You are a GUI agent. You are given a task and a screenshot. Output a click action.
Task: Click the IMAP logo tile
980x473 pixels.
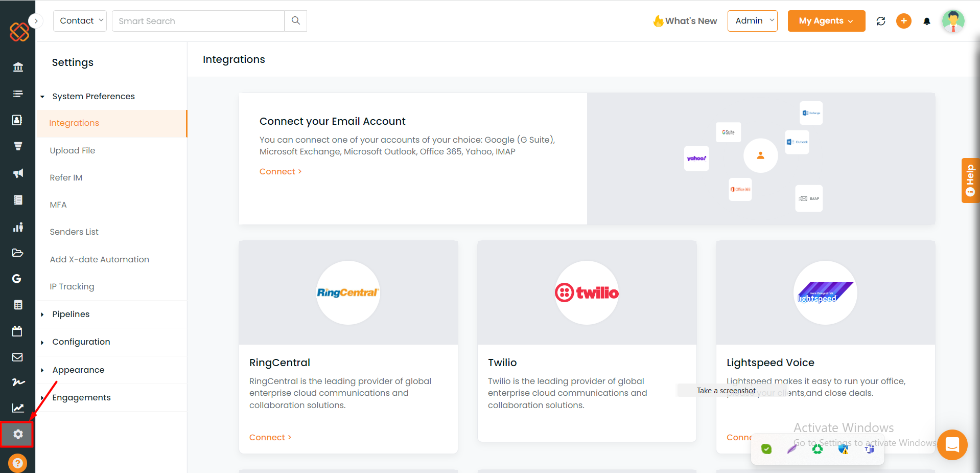click(809, 198)
